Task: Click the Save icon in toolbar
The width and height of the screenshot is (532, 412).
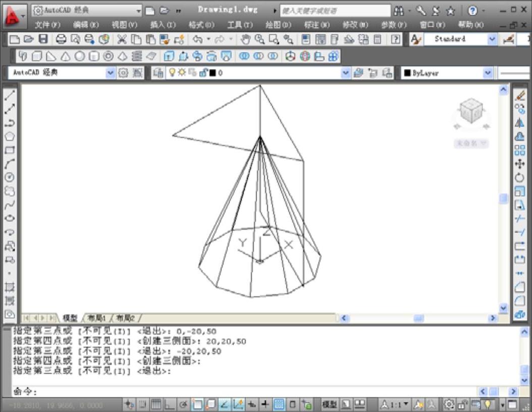Action: 43,39
